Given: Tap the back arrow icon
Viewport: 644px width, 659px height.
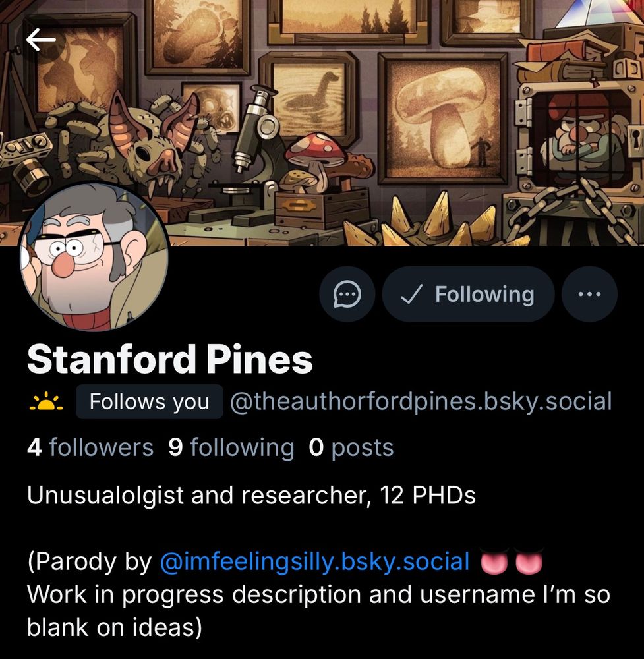Looking at the screenshot, I should point(41,40).
